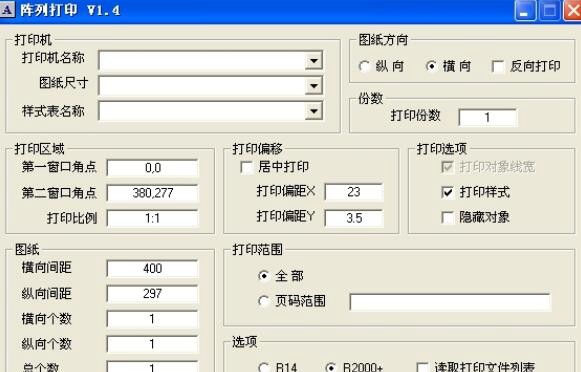
Task: Click the 打印份数 input field
Action: 487,117
